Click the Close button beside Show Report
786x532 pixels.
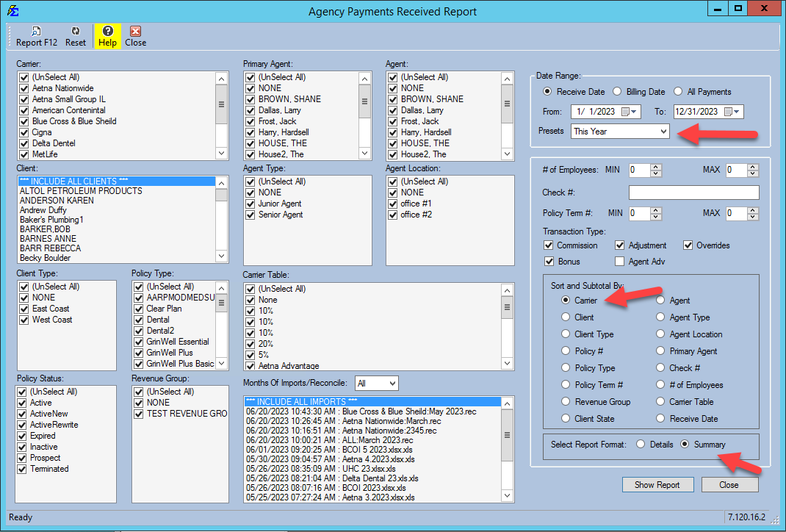729,485
